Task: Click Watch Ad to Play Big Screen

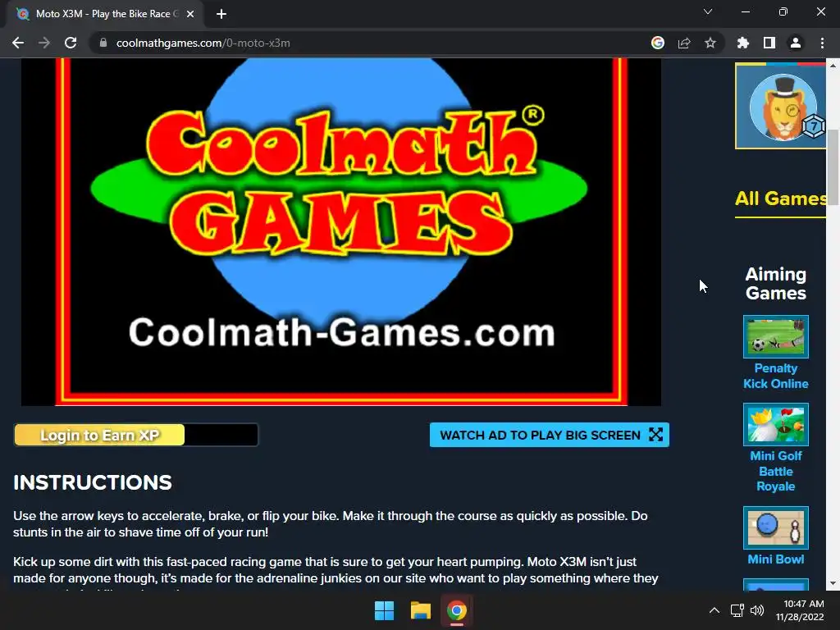Action: pyautogui.click(x=549, y=435)
